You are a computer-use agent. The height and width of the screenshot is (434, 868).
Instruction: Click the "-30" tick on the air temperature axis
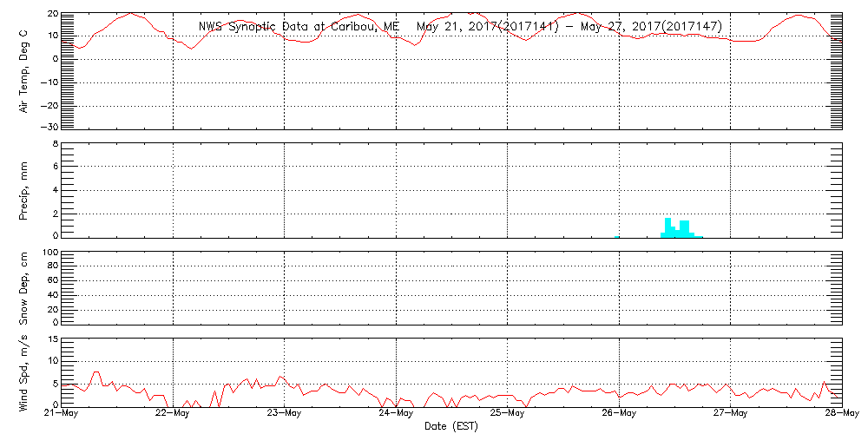point(48,127)
